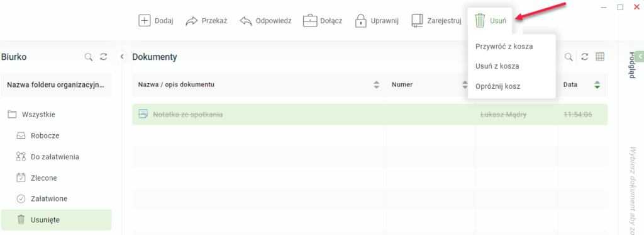Click Łukasz Mądry cell in the row
This screenshot has height=235, width=644.
coord(504,115)
